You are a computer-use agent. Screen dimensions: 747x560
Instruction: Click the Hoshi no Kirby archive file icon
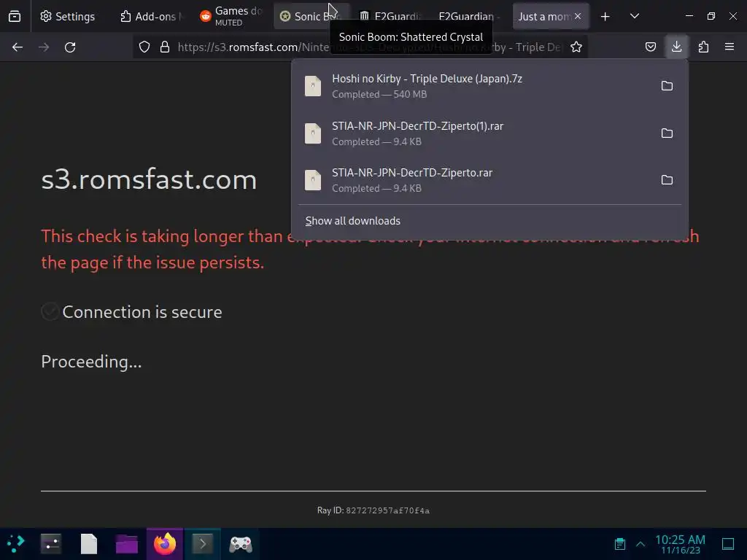(313, 86)
